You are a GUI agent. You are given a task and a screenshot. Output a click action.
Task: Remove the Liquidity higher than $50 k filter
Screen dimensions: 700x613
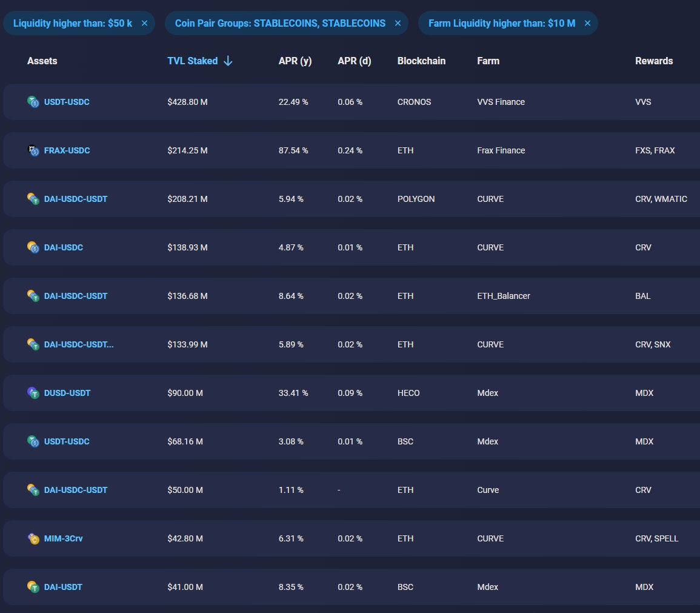144,23
